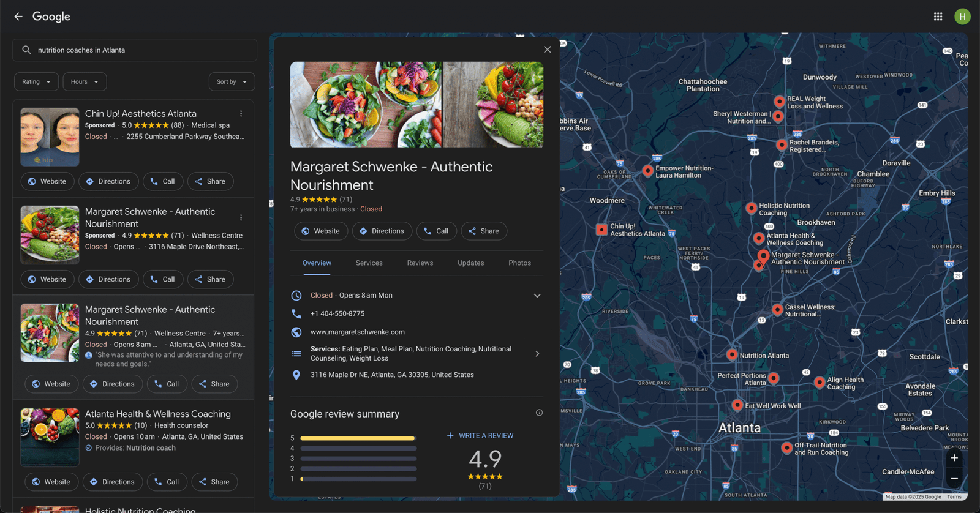Click WRITE A REVIEW
Viewport: 980px width, 513px height.
(x=480, y=436)
